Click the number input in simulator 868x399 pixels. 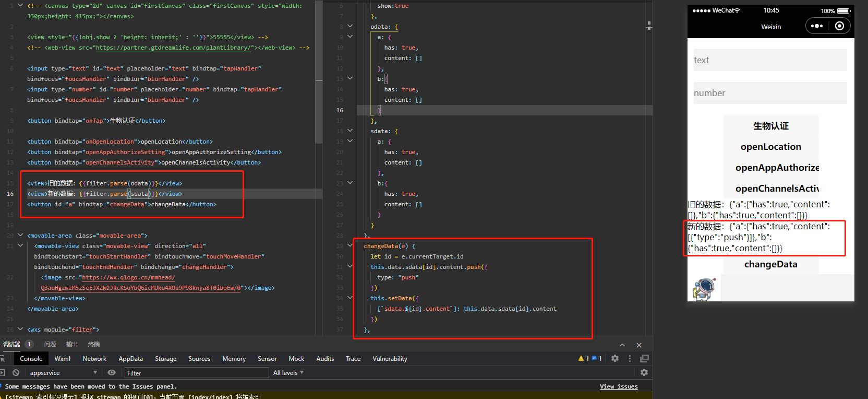(770, 93)
